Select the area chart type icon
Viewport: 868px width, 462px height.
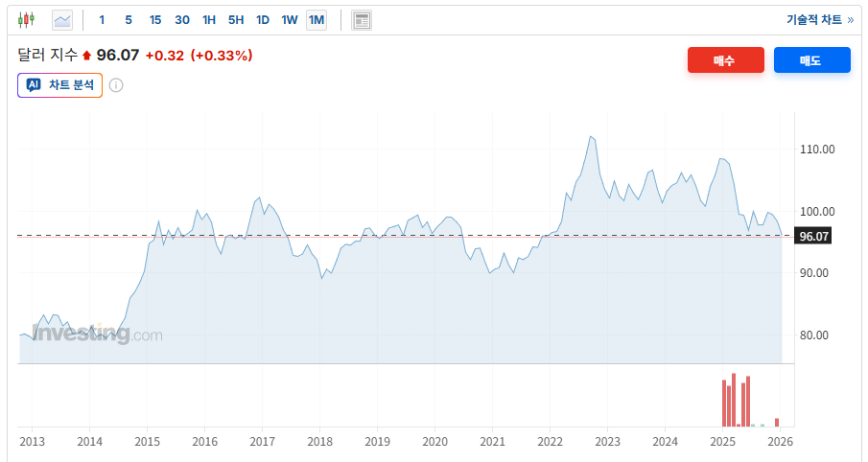[x=62, y=20]
